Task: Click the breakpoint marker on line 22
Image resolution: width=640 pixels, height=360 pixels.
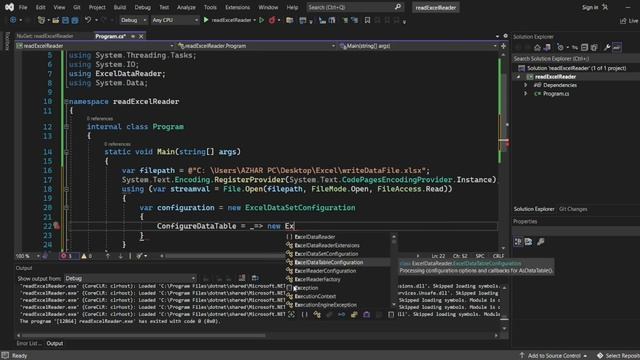Action: [57, 226]
